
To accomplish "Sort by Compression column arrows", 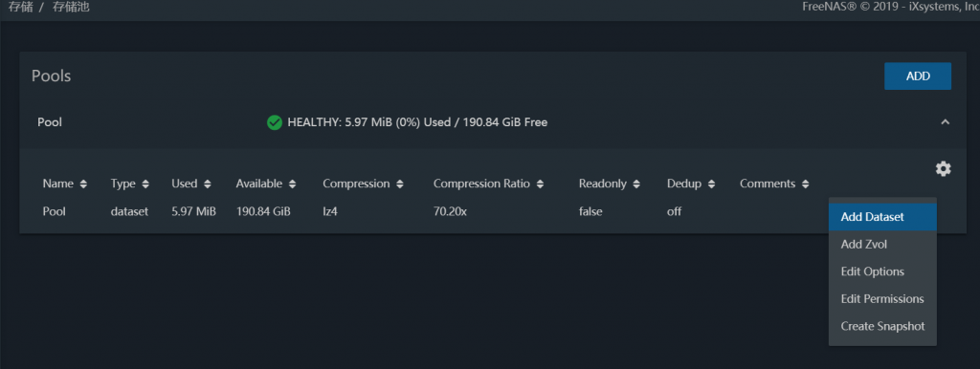I will click(x=399, y=184).
